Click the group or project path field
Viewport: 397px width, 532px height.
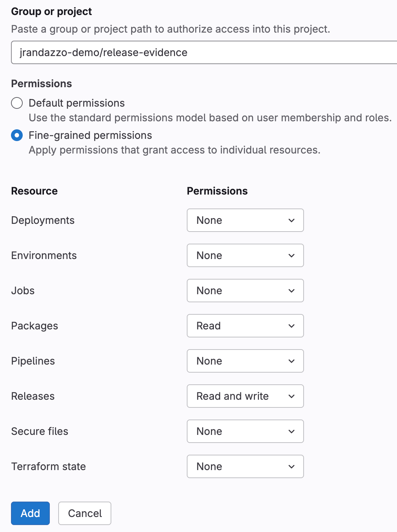click(x=198, y=52)
